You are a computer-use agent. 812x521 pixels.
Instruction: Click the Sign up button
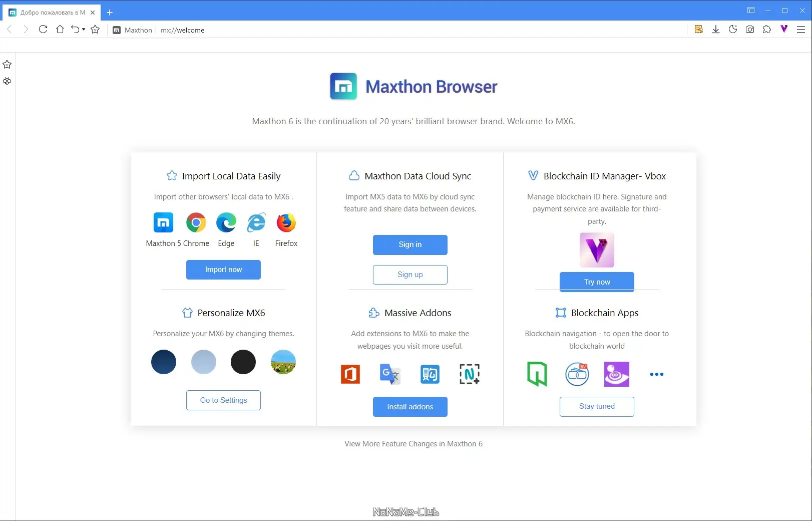pyautogui.click(x=410, y=275)
